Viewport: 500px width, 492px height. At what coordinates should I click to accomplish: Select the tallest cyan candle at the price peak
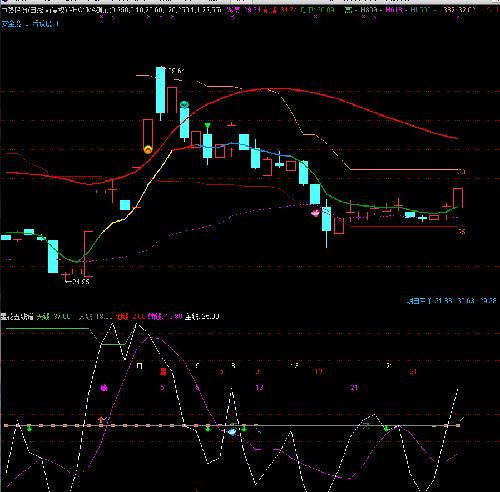(x=160, y=90)
